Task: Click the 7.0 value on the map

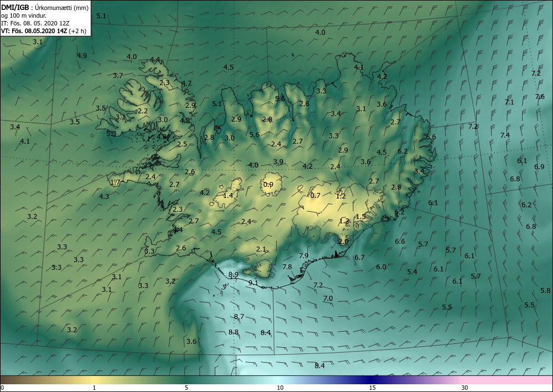Action: [328, 298]
